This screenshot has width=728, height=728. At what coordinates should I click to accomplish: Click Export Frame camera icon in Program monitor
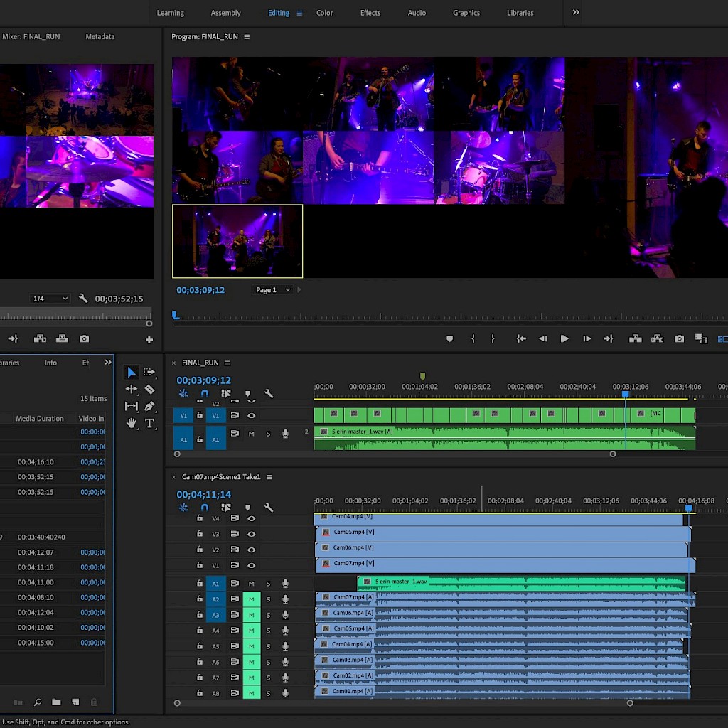tap(679, 339)
